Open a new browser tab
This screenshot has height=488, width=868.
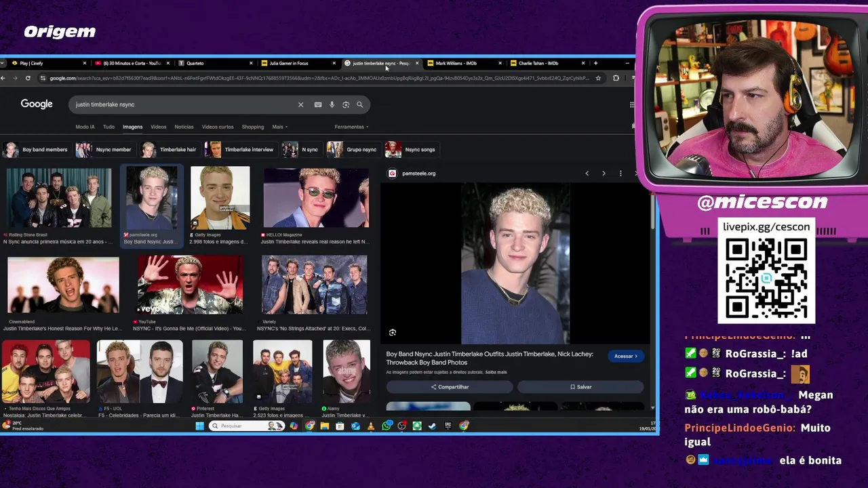point(595,63)
